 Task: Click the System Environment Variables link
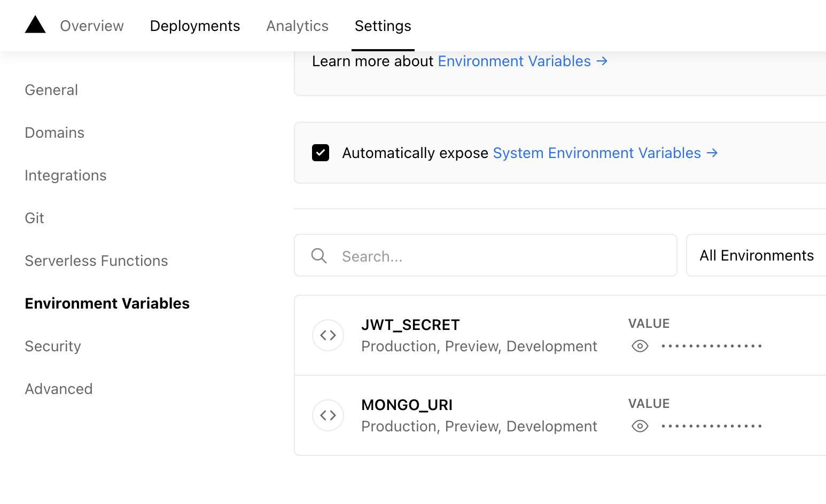point(597,153)
